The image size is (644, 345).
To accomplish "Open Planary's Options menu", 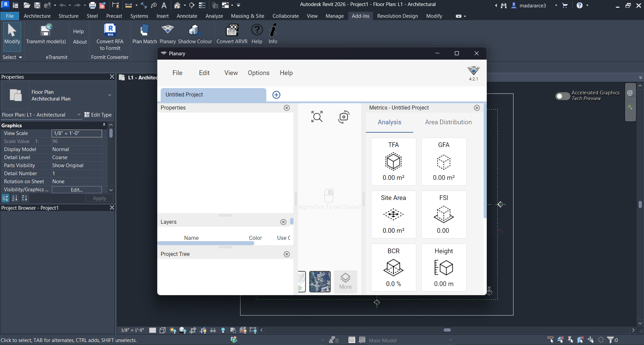I will click(259, 73).
